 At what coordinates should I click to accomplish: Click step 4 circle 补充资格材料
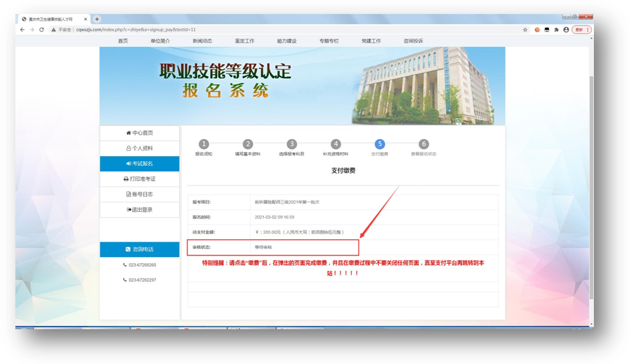pos(336,144)
